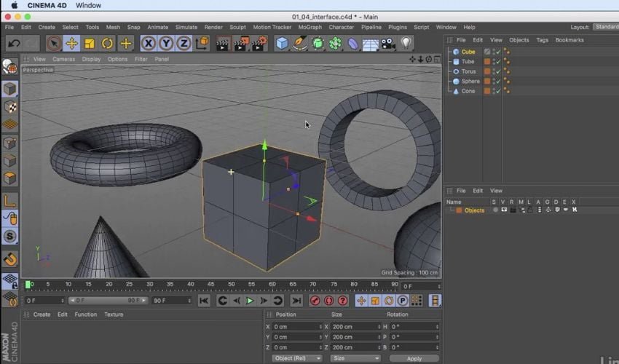Open the Apple menu
This screenshot has width=619, height=364.
tap(15, 5)
